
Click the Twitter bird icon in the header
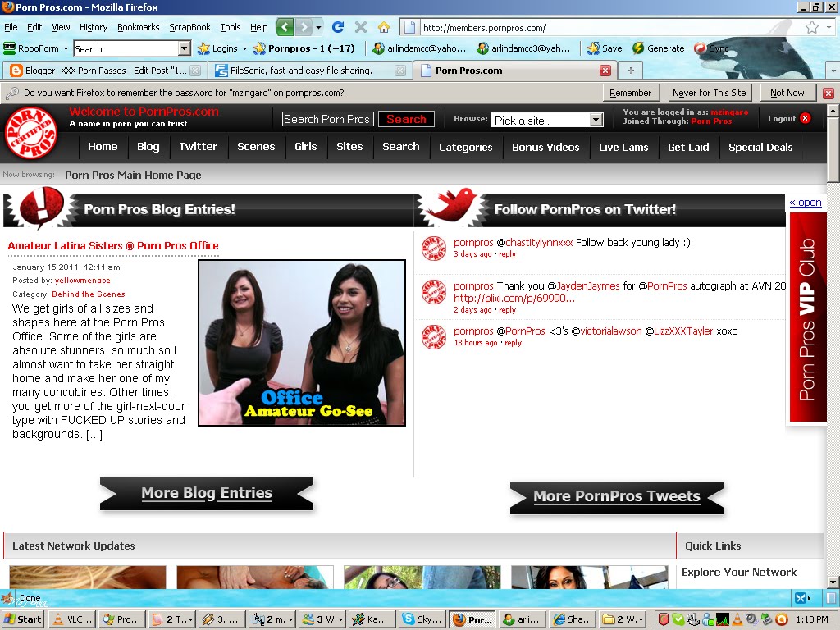(451, 206)
